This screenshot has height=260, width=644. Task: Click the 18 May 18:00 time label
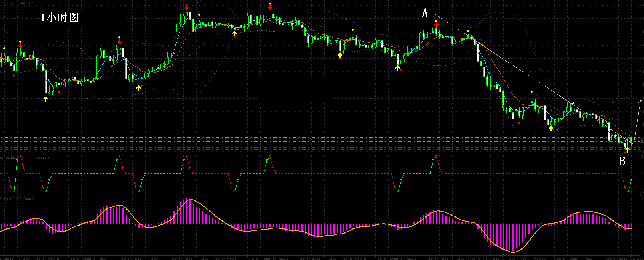[361, 258]
